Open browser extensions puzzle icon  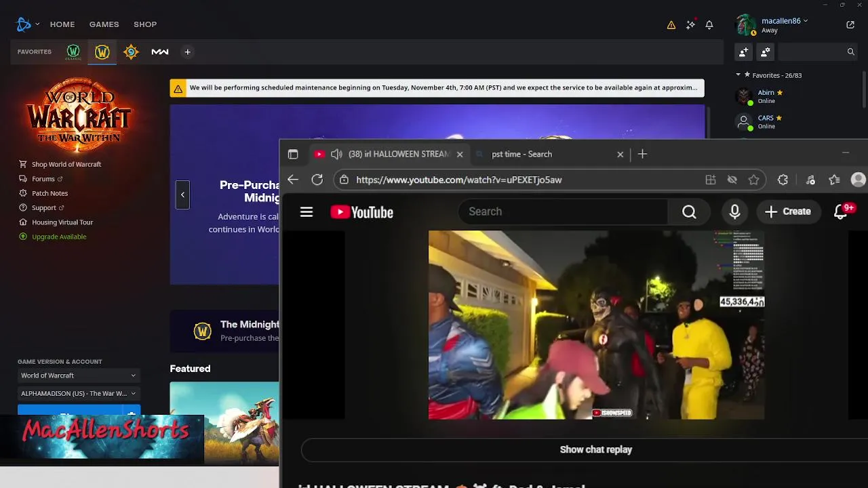coord(783,180)
